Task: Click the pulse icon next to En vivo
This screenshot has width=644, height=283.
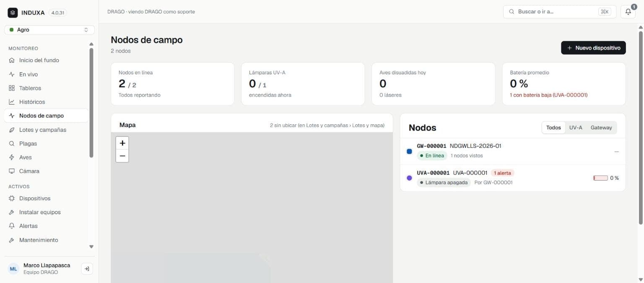Action: coord(12,74)
